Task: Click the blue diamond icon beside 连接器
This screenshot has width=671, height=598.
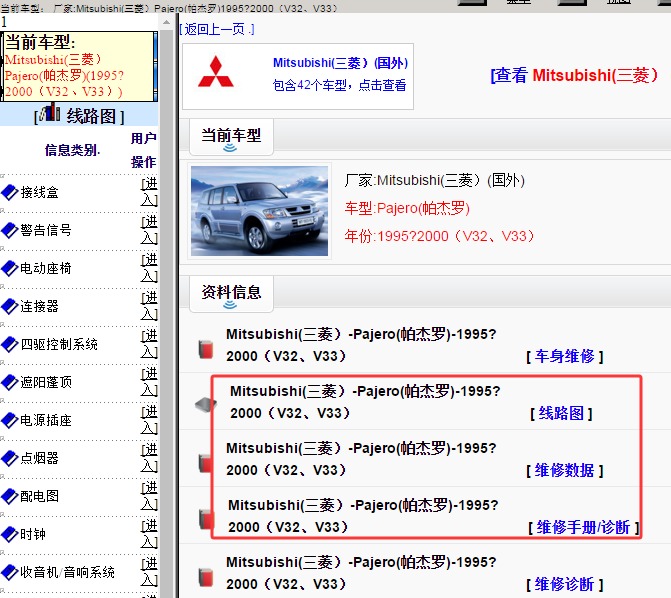Action: [9, 306]
